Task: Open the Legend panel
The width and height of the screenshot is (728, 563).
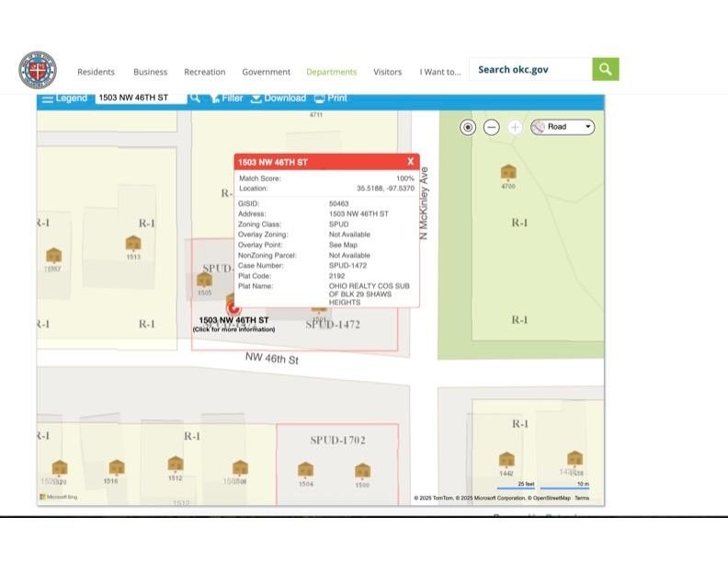Action: [63, 98]
